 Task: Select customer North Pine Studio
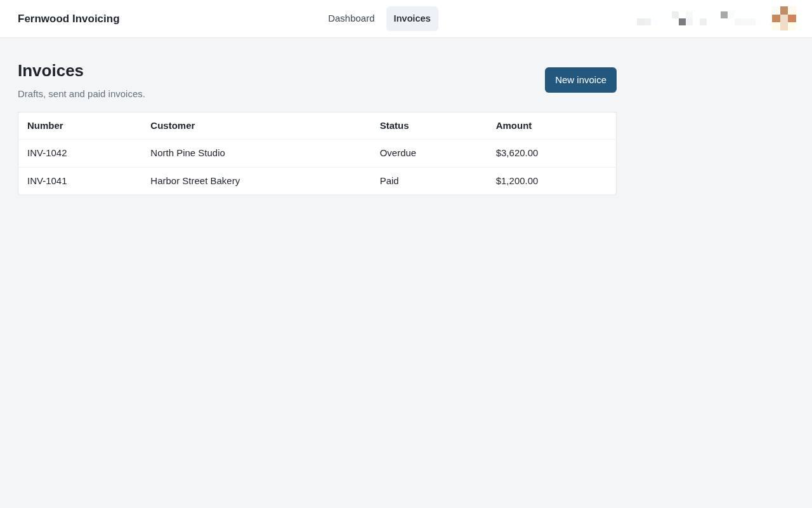[x=188, y=153]
